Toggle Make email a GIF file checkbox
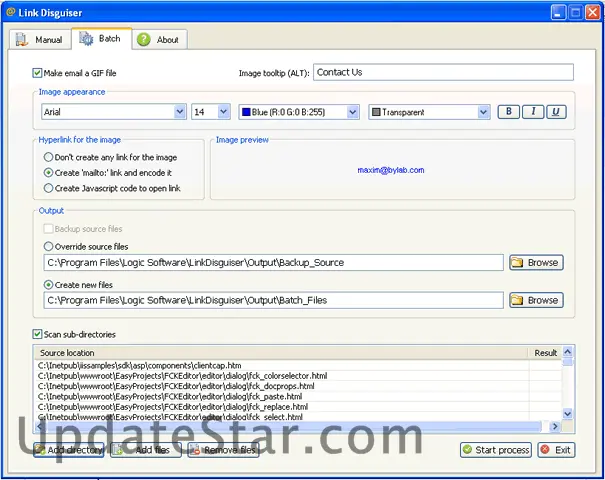Screen dimensions: 605x480 click(x=37, y=73)
